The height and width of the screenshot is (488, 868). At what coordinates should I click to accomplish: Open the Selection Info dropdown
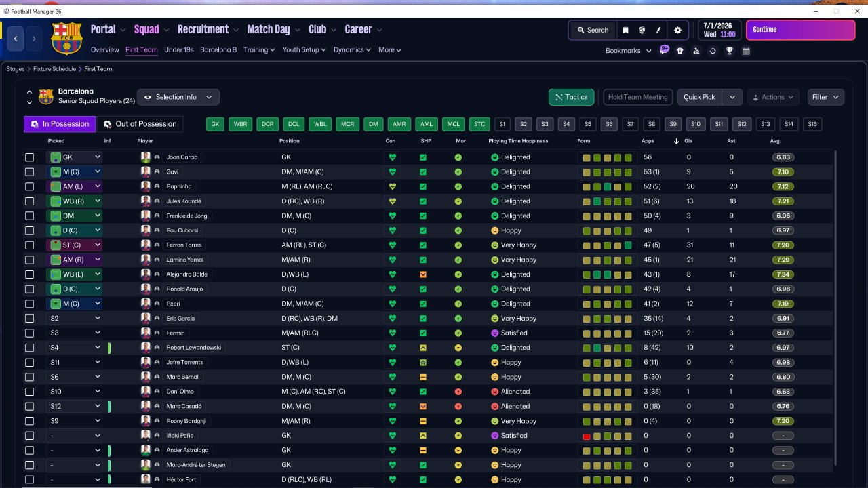click(178, 97)
